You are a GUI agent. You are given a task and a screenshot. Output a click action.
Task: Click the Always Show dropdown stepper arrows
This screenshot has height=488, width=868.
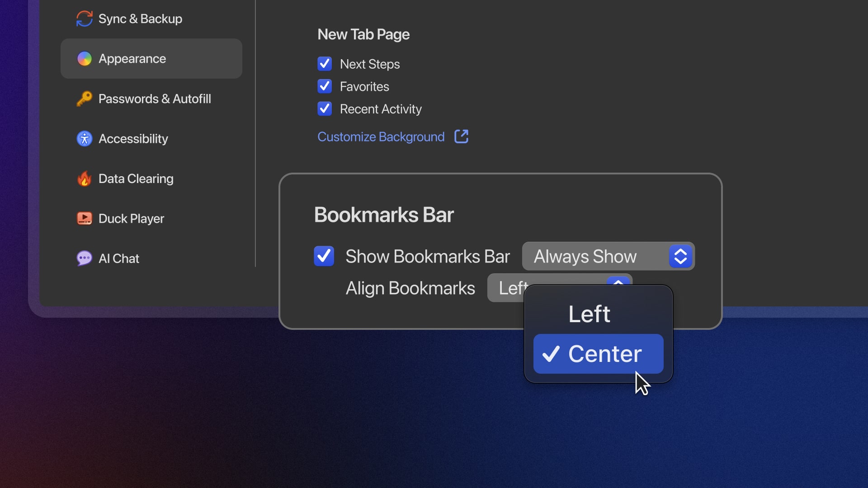[680, 256]
